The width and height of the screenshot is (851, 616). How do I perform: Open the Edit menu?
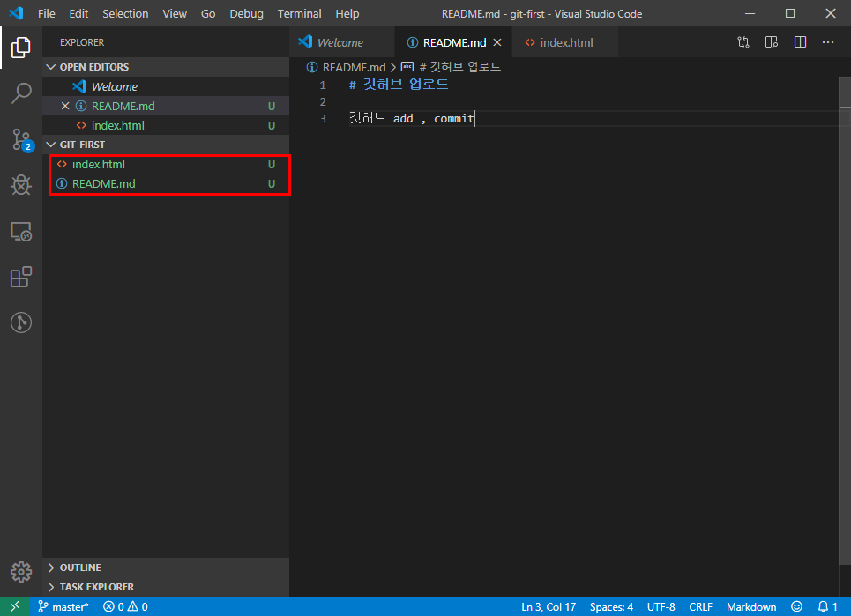pos(78,13)
